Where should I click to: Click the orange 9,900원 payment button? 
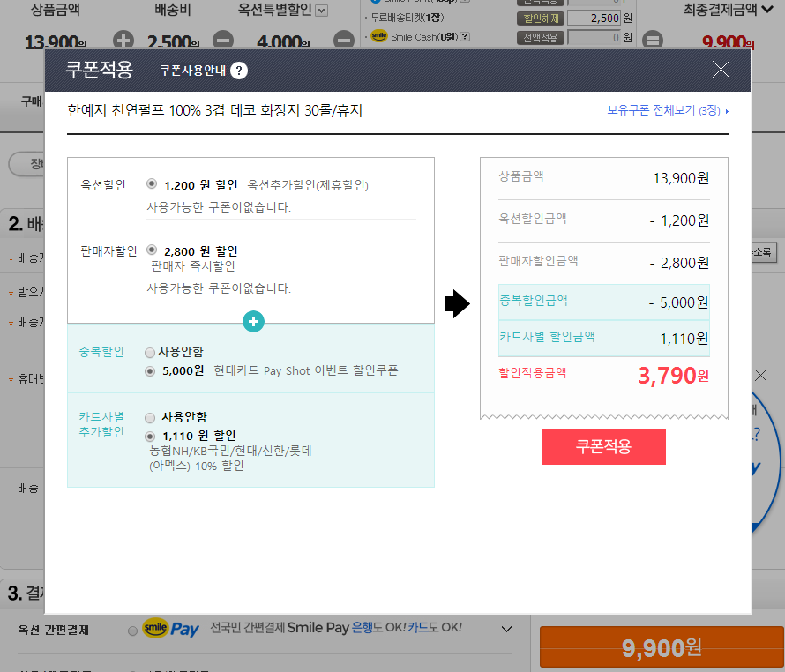pos(661,649)
